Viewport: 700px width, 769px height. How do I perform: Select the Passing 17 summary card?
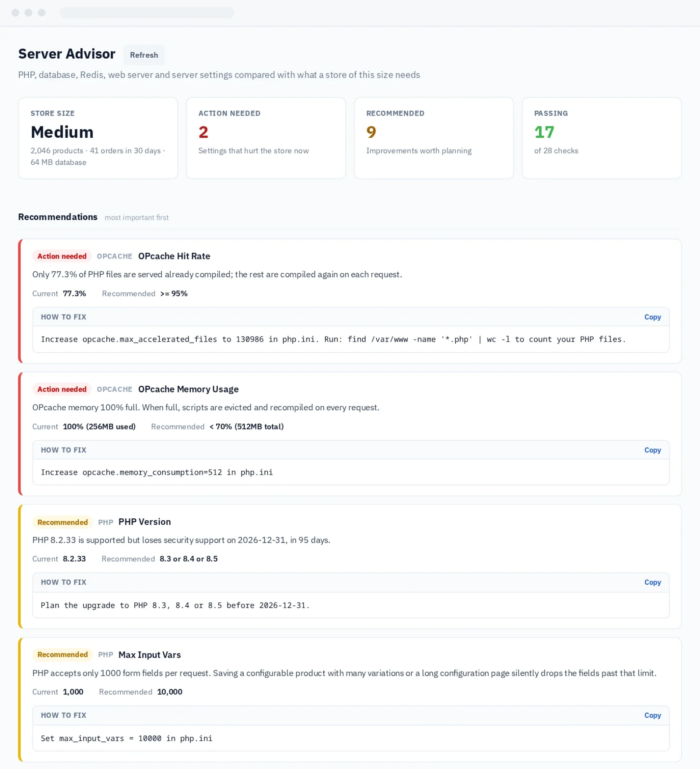tap(602, 138)
